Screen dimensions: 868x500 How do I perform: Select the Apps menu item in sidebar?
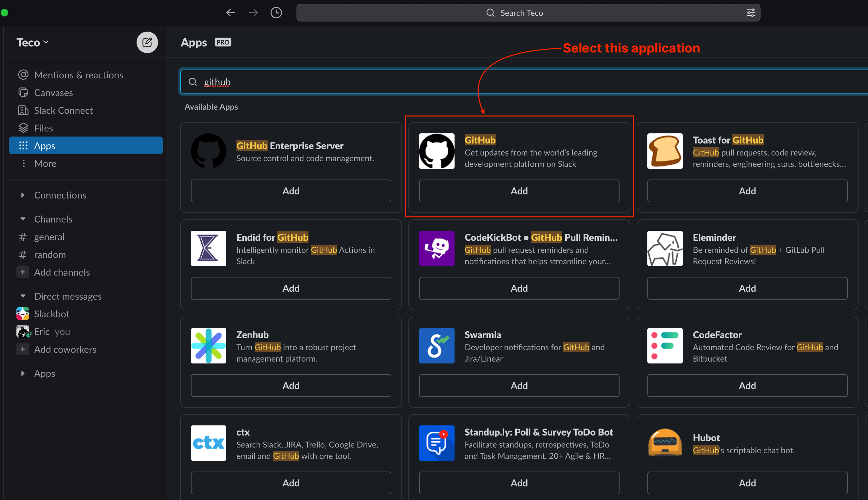[86, 145]
